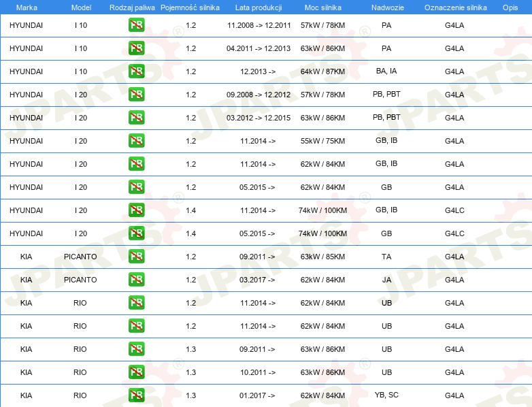532x407 pixels.
Task: Click the Rodzaj paliwa column header
Action: pyautogui.click(x=132, y=7)
